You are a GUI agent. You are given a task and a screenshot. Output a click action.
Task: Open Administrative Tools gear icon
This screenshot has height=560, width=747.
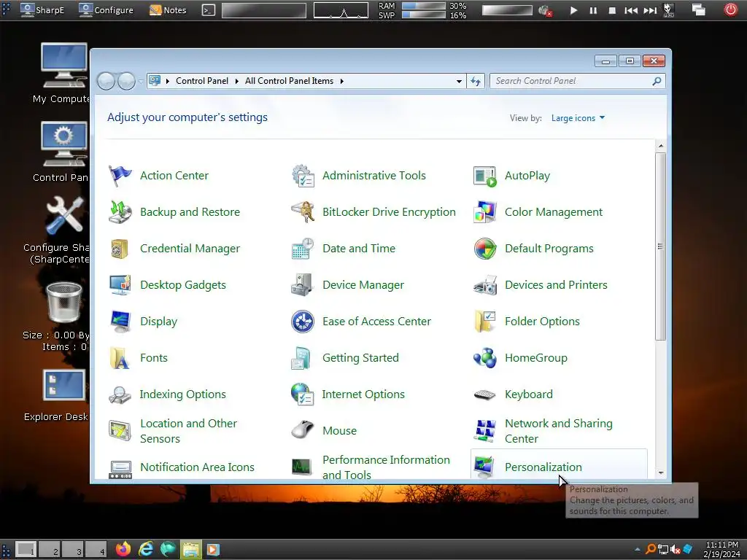(x=303, y=176)
